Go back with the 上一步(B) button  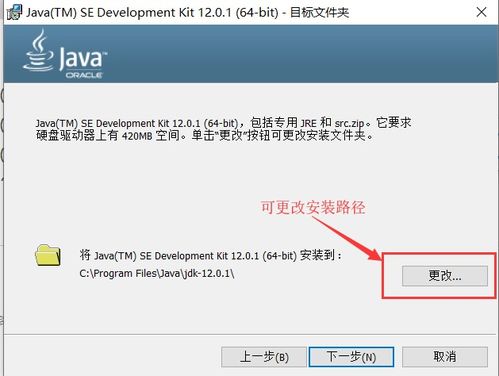pos(264,357)
